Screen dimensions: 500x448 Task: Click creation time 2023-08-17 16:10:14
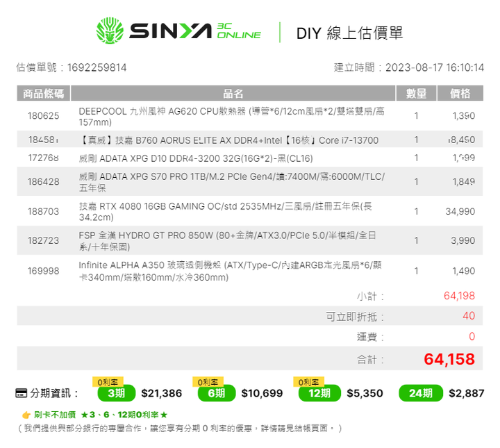(435, 67)
